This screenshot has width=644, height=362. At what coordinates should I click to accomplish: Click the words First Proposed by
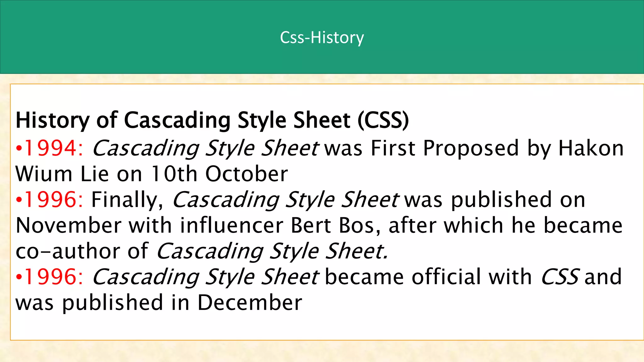461,149
